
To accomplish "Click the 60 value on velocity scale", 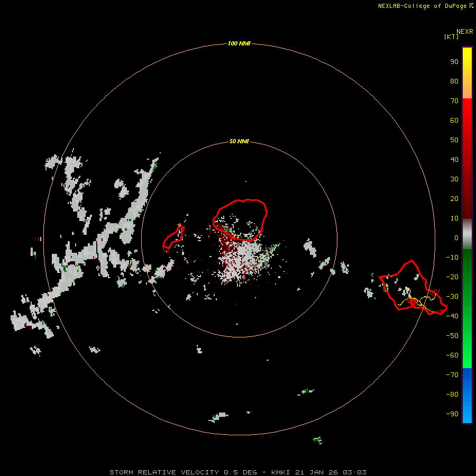I will (454, 121).
